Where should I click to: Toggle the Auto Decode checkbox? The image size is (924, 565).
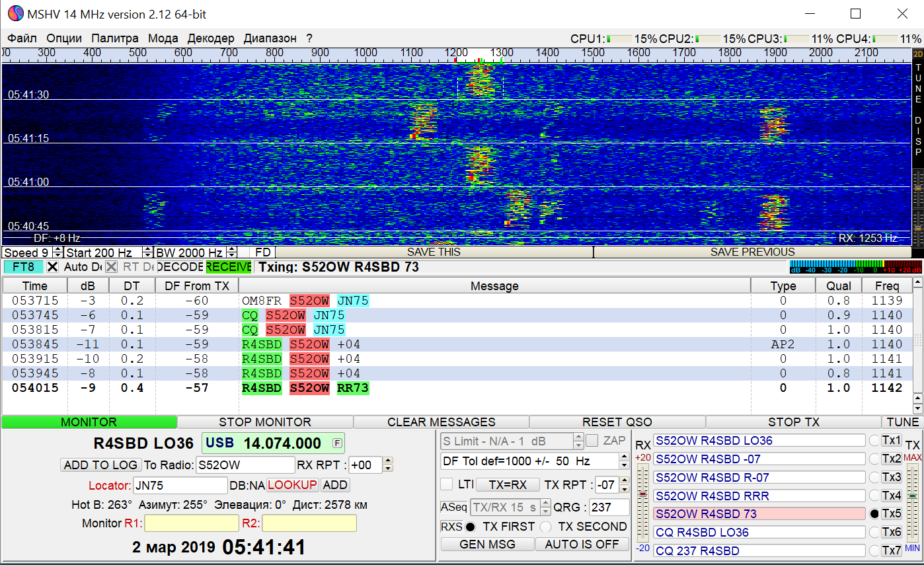tap(52, 267)
